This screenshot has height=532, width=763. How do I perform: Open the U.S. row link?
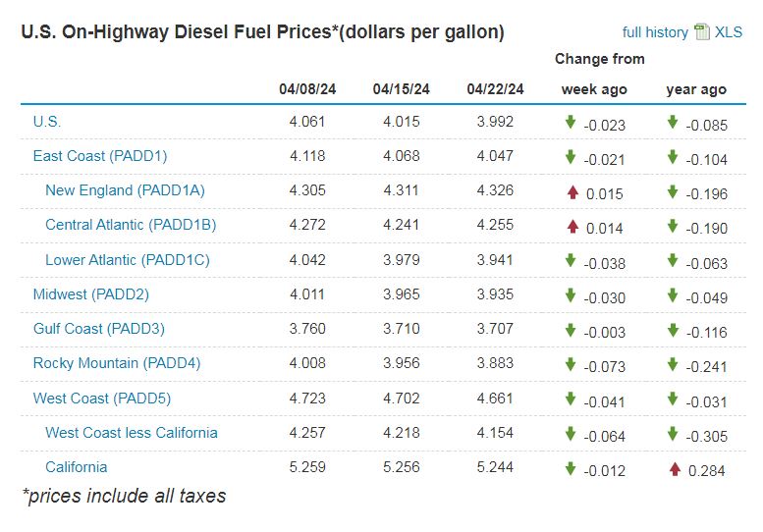point(47,122)
